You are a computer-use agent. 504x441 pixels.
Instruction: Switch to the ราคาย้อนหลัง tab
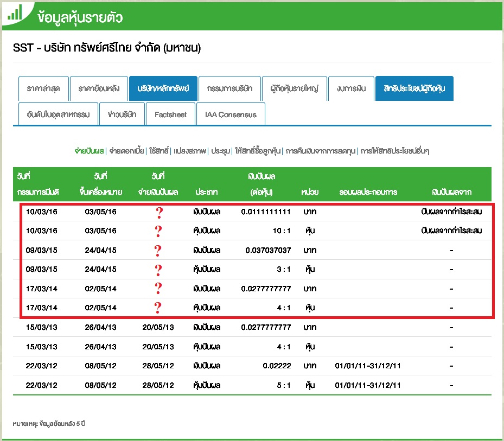click(x=99, y=88)
